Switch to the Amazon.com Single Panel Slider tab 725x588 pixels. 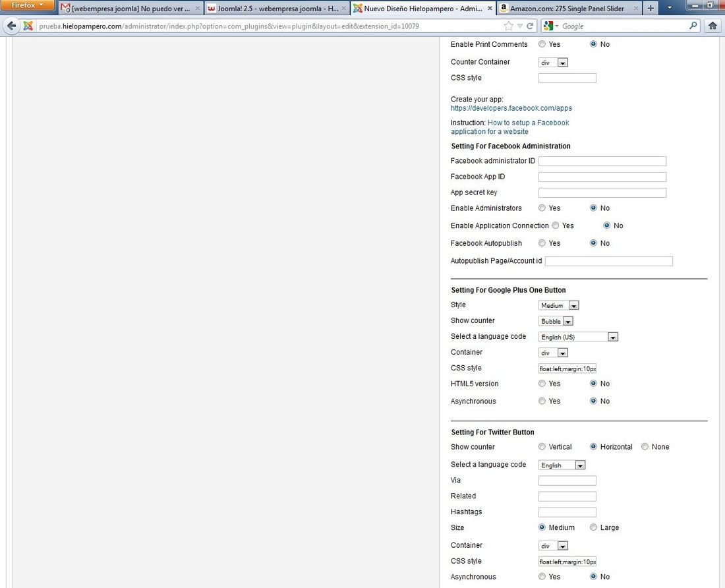pyautogui.click(x=569, y=9)
